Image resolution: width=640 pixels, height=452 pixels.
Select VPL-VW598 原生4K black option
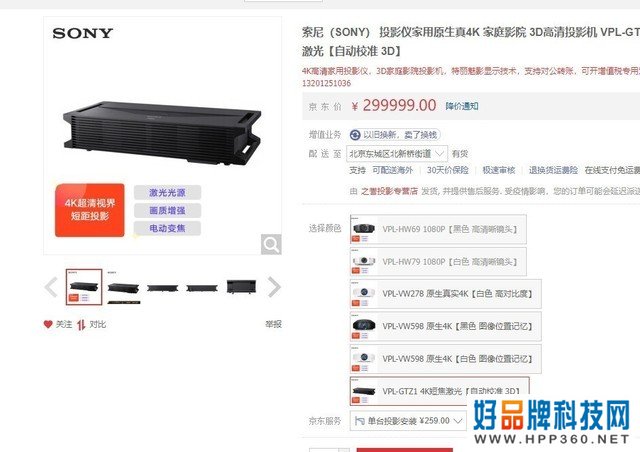[446, 326]
